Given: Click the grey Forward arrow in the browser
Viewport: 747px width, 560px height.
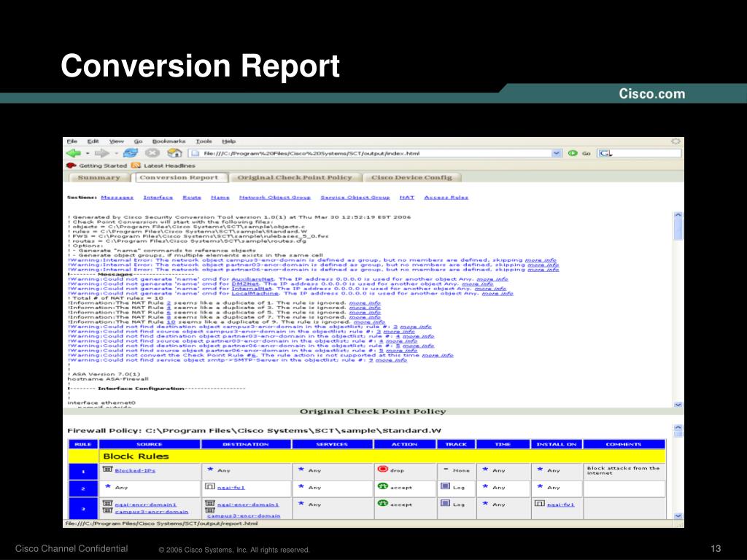Looking at the screenshot, I should pos(101,153).
